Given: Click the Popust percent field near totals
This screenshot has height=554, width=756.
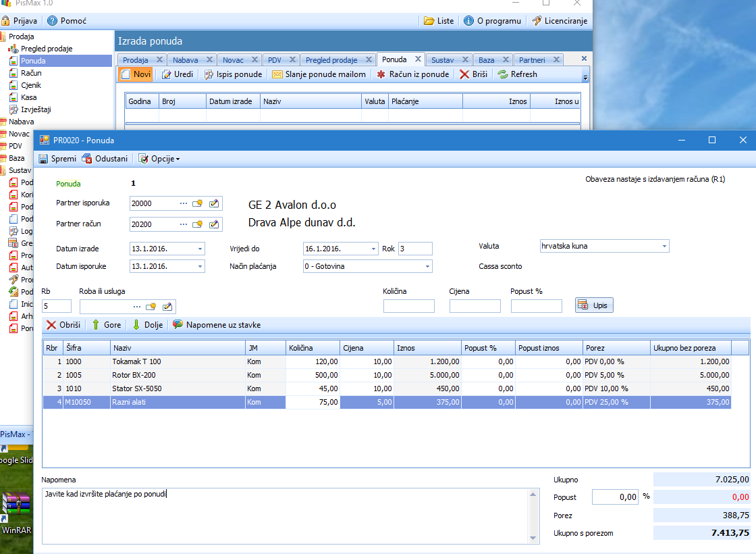Looking at the screenshot, I should 615,497.
